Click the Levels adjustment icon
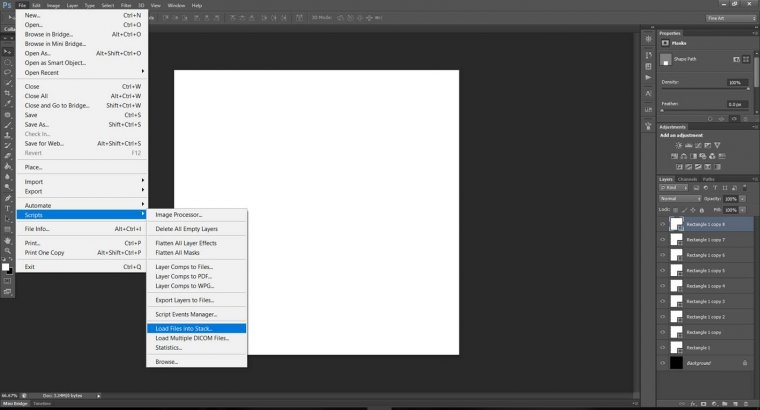The image size is (760, 410). pos(688,145)
